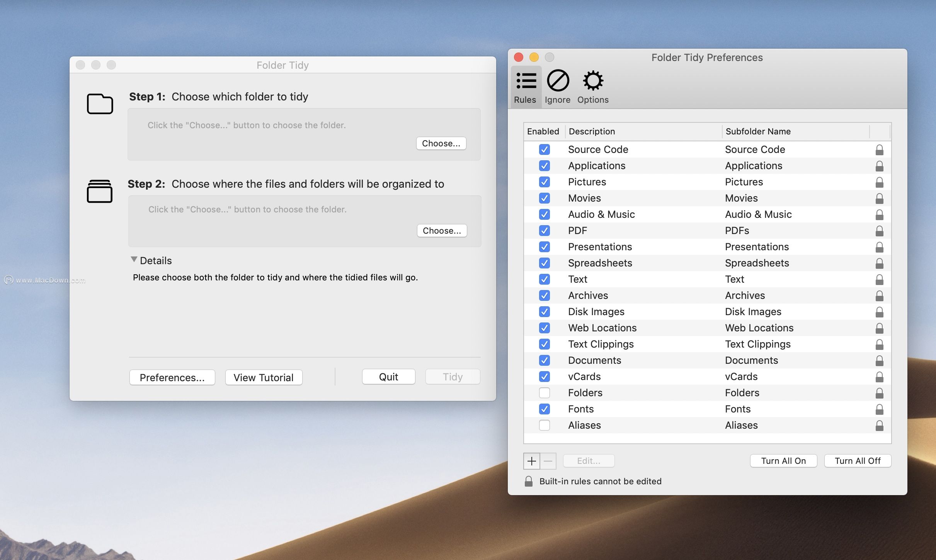Click lock icon on Aliases row
The height and width of the screenshot is (560, 936).
879,425
